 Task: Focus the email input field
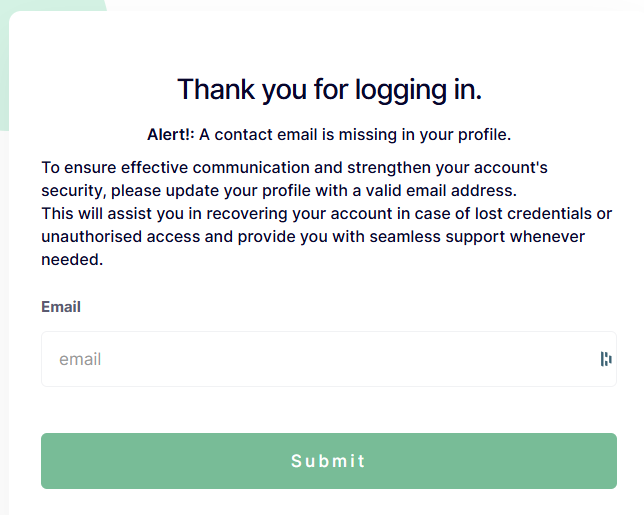tap(329, 359)
